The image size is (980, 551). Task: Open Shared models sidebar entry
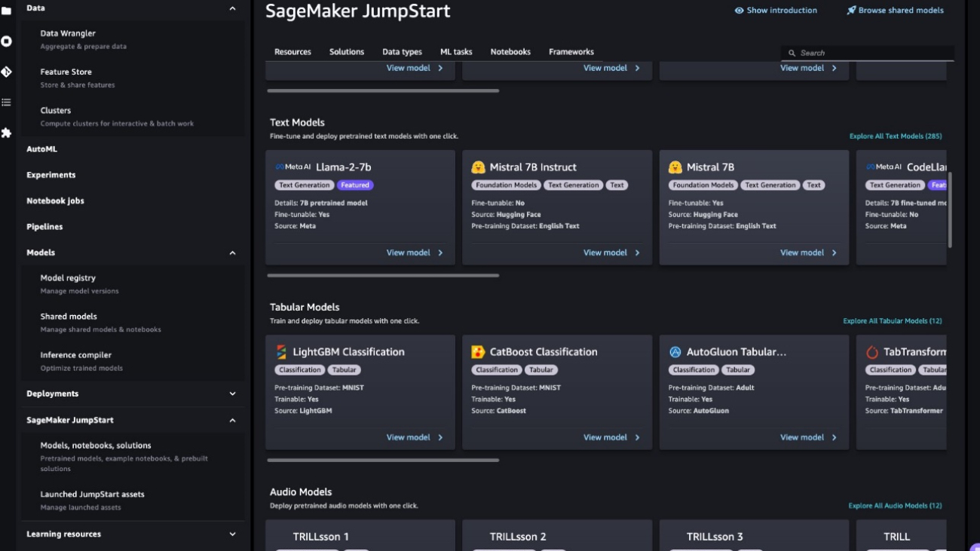[69, 317]
